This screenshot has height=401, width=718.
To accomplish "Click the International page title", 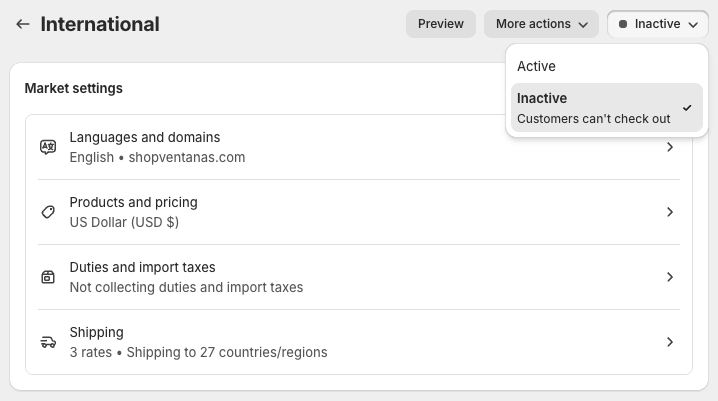I will click(x=100, y=24).
